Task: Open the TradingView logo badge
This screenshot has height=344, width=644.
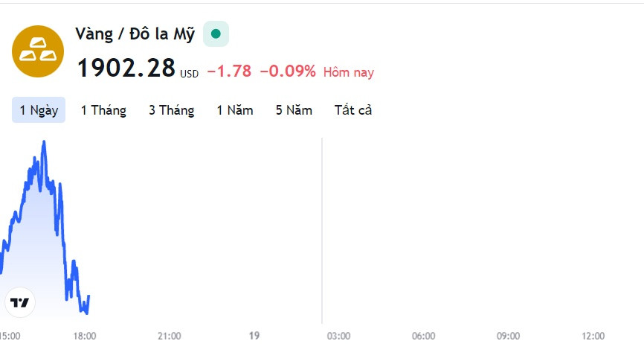Action: click(20, 302)
